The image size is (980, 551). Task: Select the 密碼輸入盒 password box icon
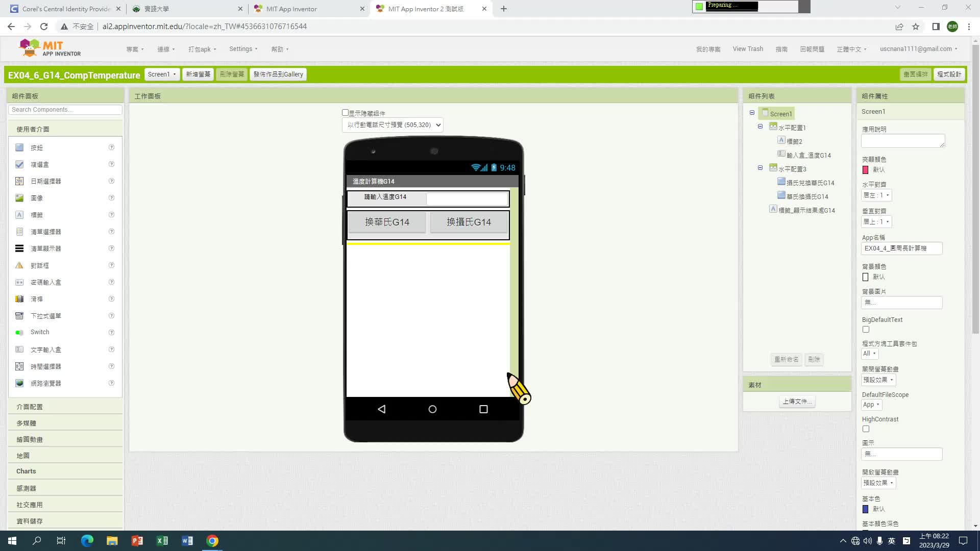[x=19, y=282]
